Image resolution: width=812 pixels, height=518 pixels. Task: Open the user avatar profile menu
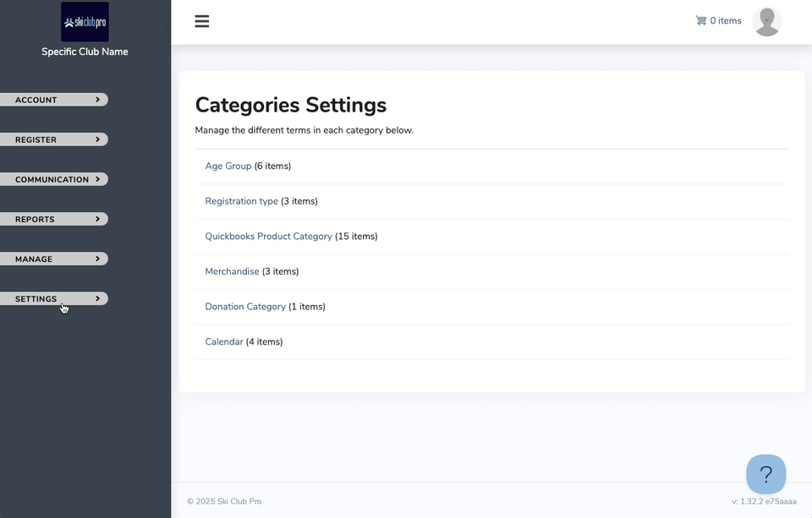coord(767,22)
